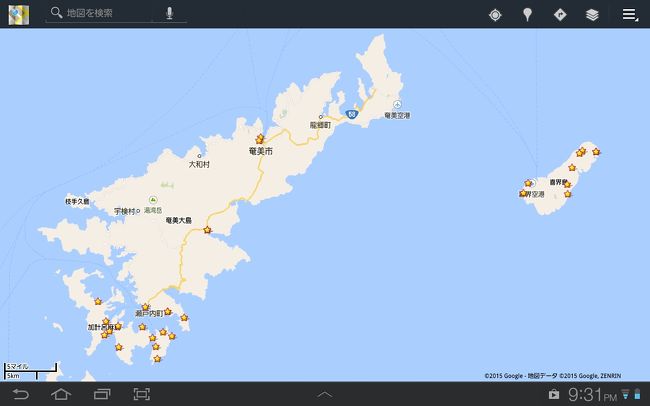650x406 pixels.
Task: Take a screenshot with the capture button
Action: pyautogui.click(x=142, y=394)
